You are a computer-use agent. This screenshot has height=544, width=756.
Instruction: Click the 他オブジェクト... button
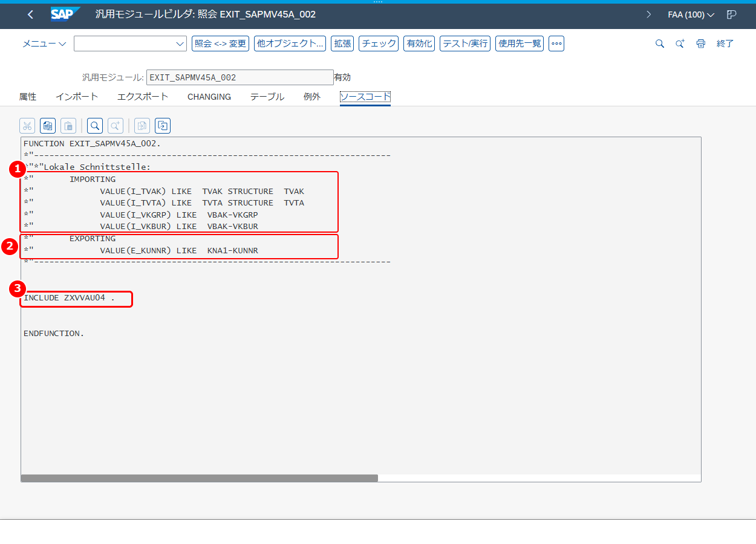coord(290,44)
